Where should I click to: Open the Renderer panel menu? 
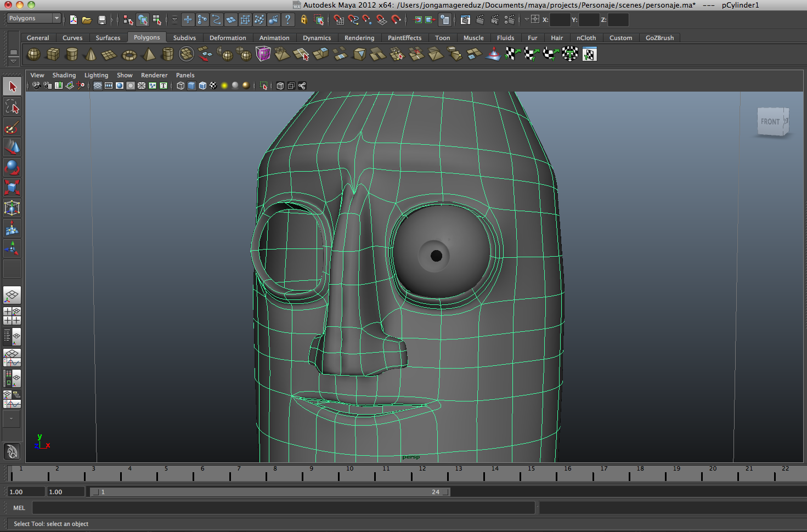click(x=154, y=75)
